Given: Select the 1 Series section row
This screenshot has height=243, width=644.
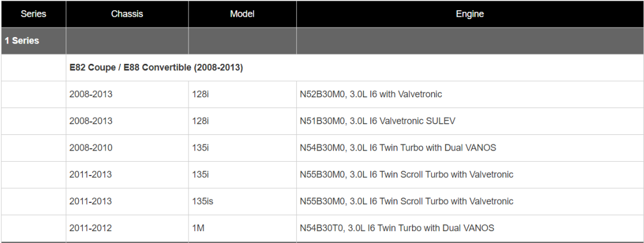Looking at the screenshot, I should click(x=22, y=41).
